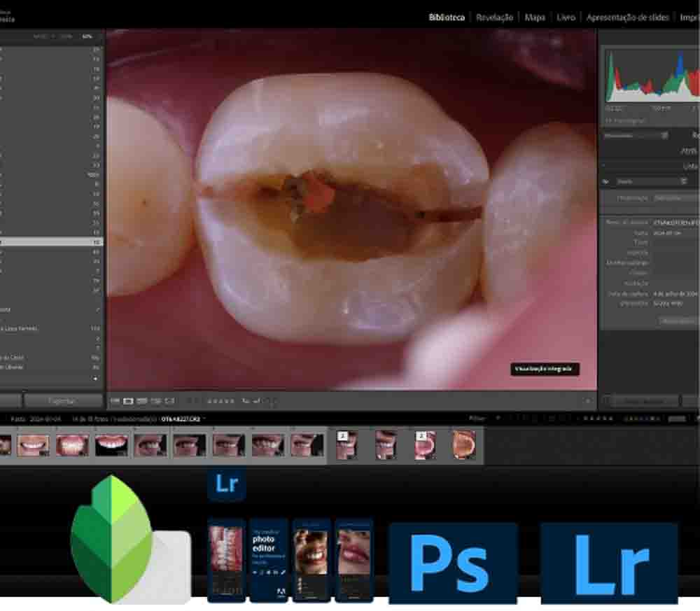Viewport: 700px width, 611px height.
Task: Open the Biblioteca module
Action: 446,17
